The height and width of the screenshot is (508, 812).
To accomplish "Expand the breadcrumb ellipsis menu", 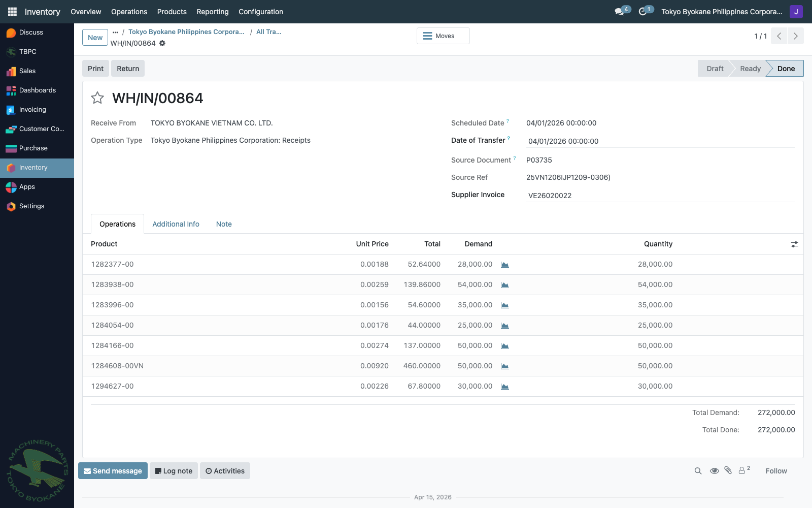I will pyautogui.click(x=115, y=32).
